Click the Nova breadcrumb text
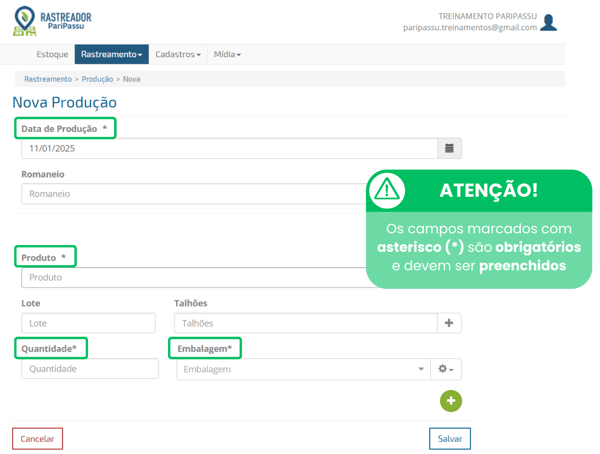Viewport: 600px width, 454px height. tap(131, 79)
